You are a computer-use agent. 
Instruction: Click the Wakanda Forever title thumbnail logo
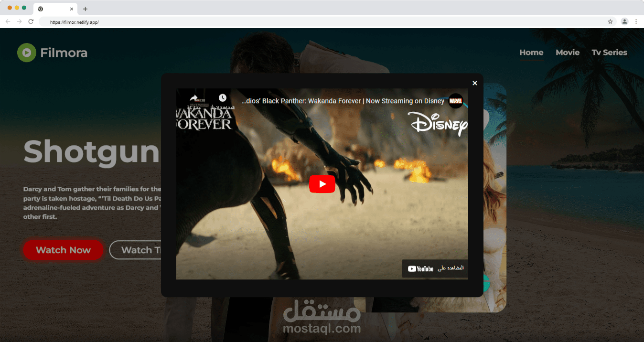click(204, 117)
